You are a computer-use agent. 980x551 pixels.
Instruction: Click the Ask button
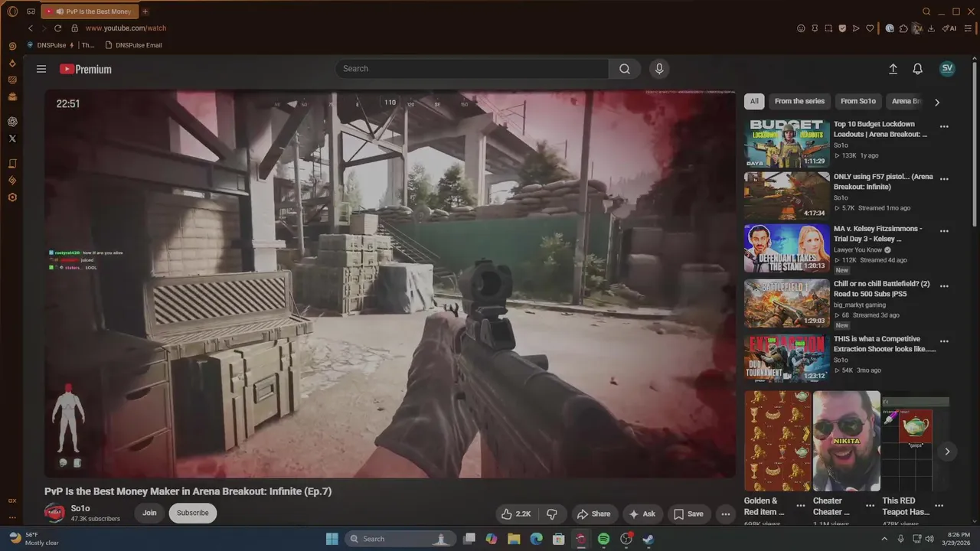point(642,514)
